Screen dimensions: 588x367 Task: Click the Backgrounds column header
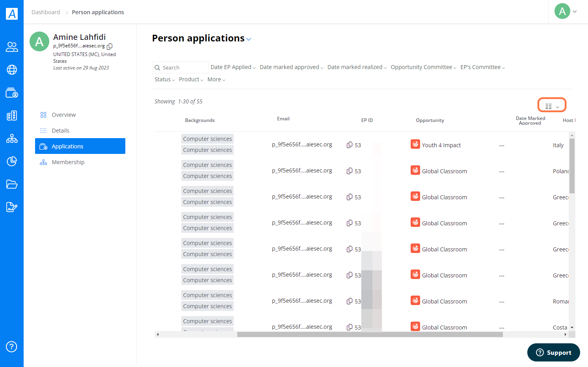[x=200, y=120]
